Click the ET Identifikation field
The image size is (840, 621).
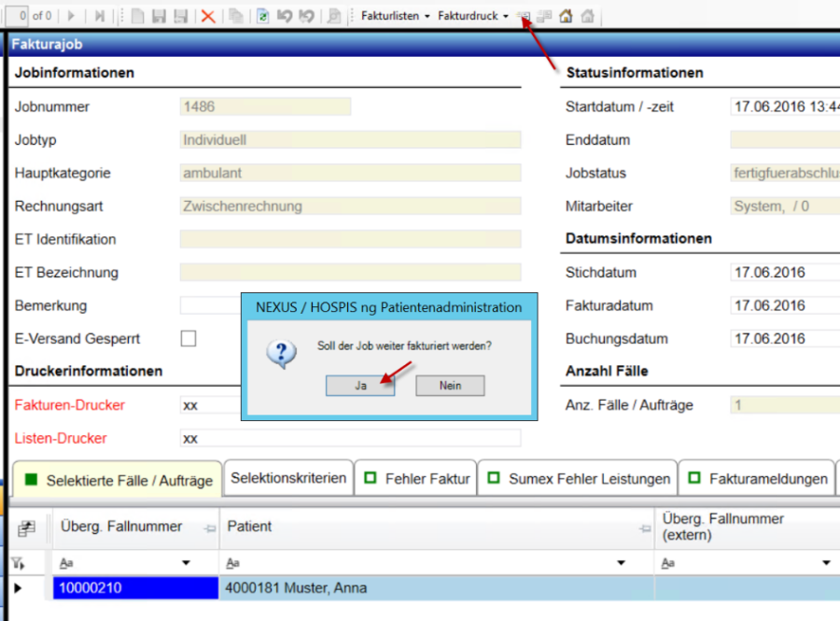tap(350, 239)
